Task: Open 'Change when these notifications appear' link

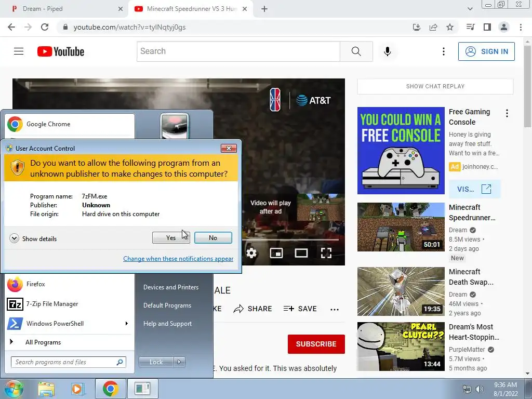Action: [178, 259]
